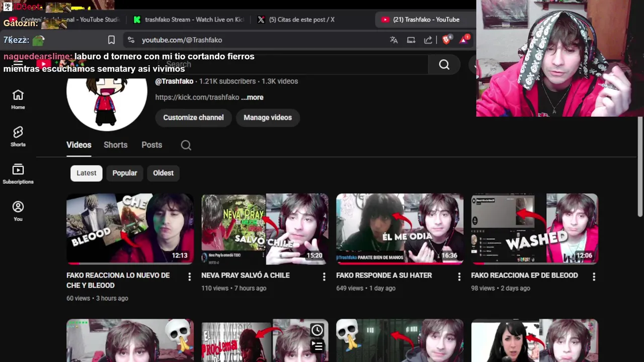Switch to trashfako Stream Kick tab

point(189,20)
